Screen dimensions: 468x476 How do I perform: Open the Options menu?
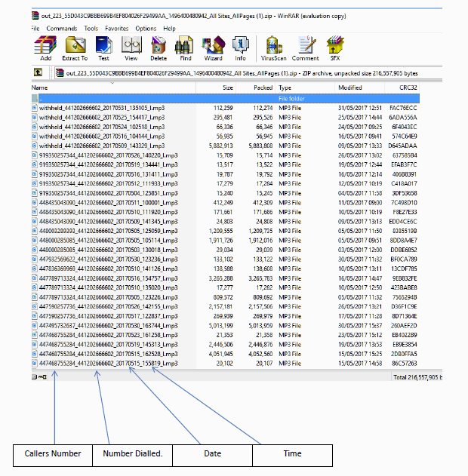pyautogui.click(x=146, y=28)
